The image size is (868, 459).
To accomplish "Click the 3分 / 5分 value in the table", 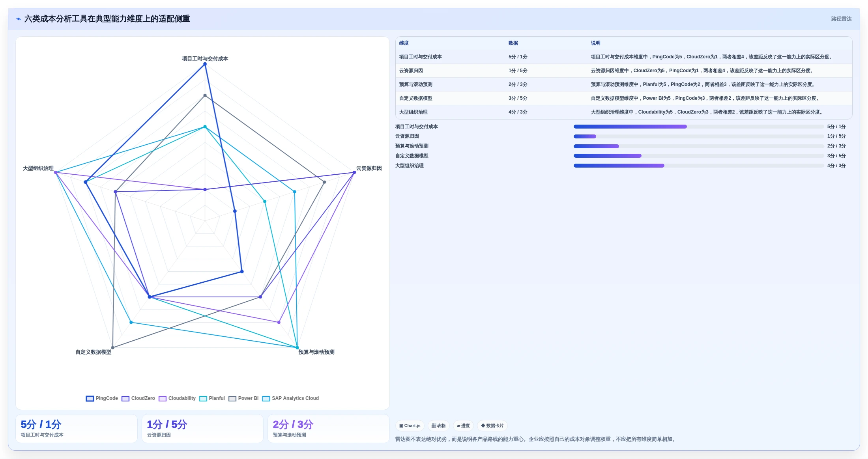I will (x=518, y=98).
